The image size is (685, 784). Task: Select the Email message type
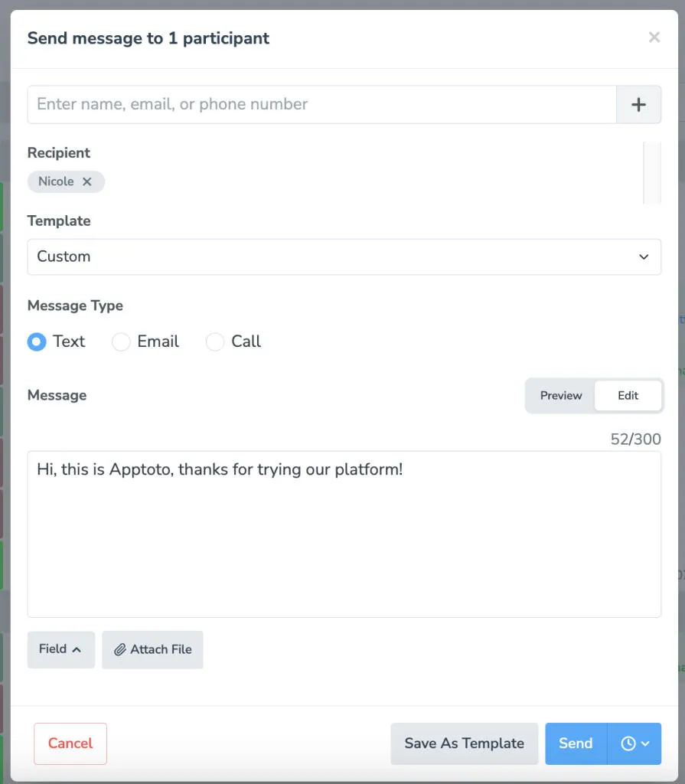pos(121,342)
